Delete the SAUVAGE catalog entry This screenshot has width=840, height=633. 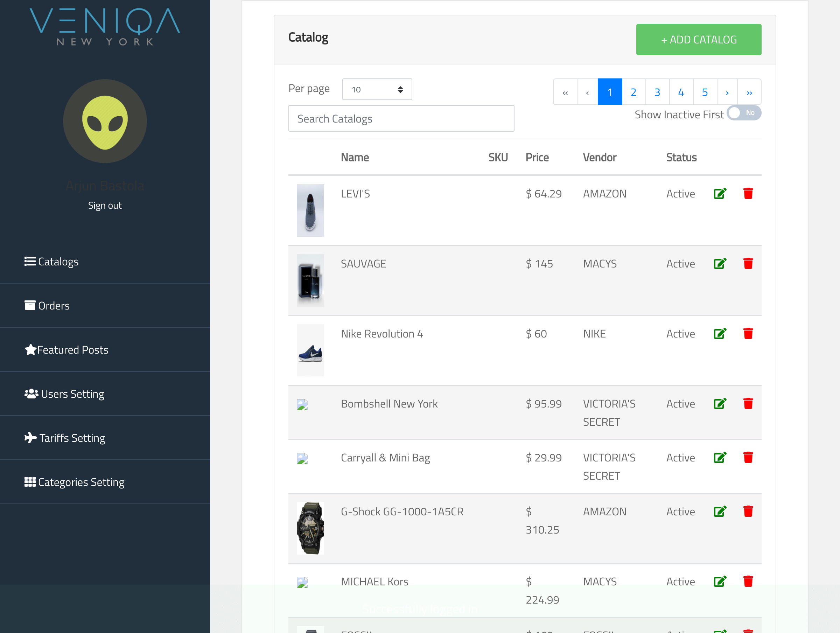tap(748, 264)
